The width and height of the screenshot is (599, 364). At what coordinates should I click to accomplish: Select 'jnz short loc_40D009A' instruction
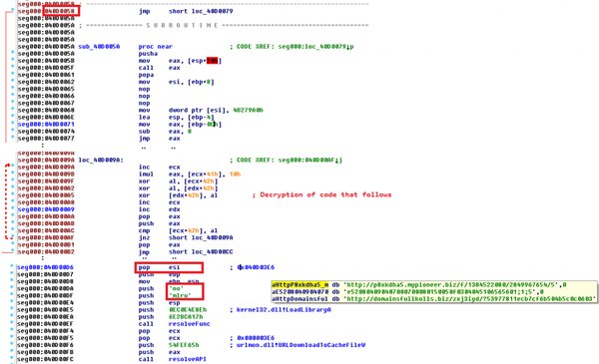[186, 237]
